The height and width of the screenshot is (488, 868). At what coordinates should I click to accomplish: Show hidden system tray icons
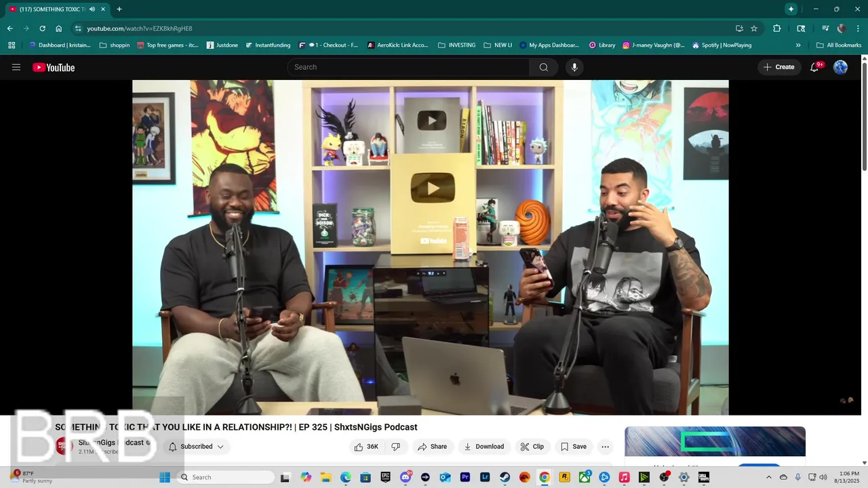tap(768, 477)
